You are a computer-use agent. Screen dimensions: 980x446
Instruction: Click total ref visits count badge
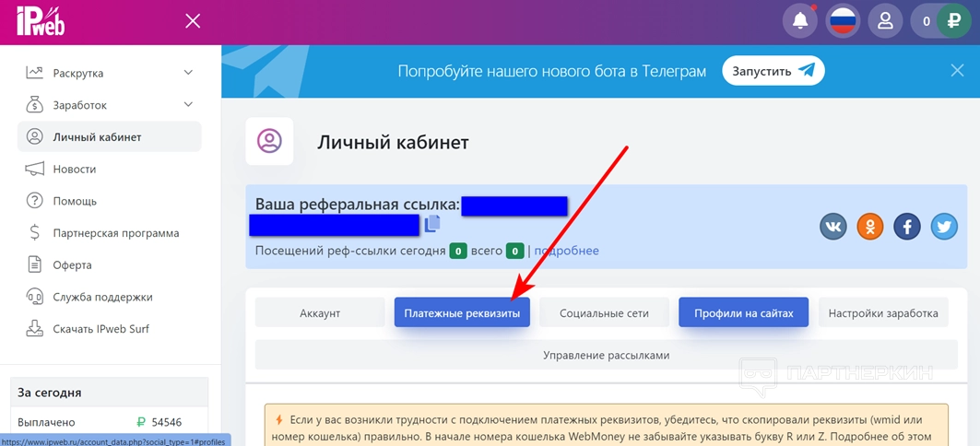point(515,252)
